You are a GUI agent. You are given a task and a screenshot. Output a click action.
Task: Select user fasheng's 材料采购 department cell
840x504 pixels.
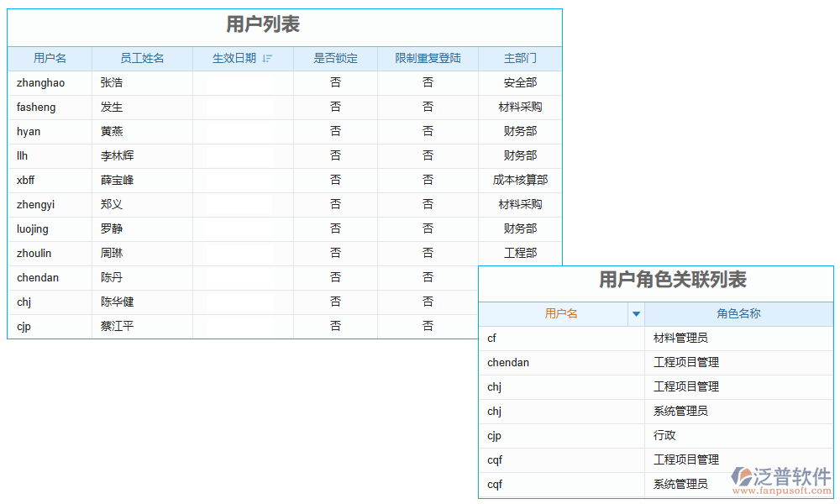(519, 107)
